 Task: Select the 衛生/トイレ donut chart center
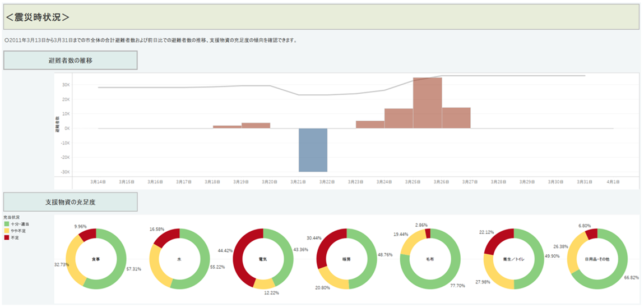pos(513,259)
